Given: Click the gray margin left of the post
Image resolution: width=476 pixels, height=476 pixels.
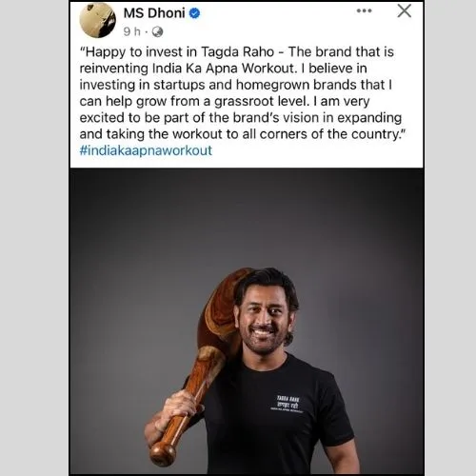Looking at the screenshot, I should click(x=34, y=238).
